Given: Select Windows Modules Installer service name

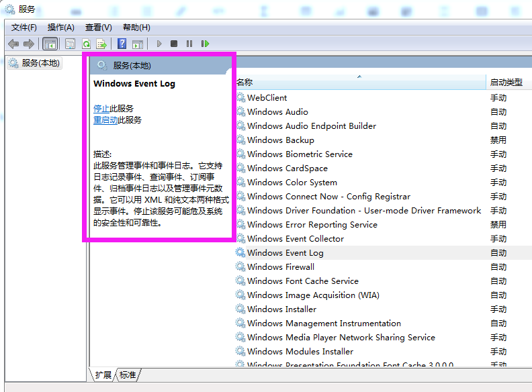Looking at the screenshot, I should pos(300,351).
